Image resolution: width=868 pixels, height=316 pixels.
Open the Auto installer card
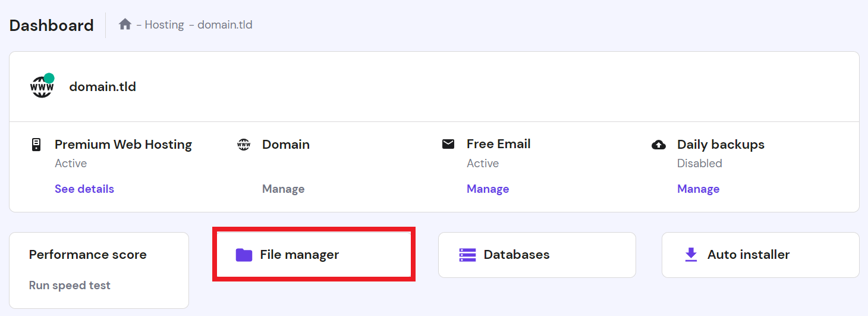[x=760, y=255]
